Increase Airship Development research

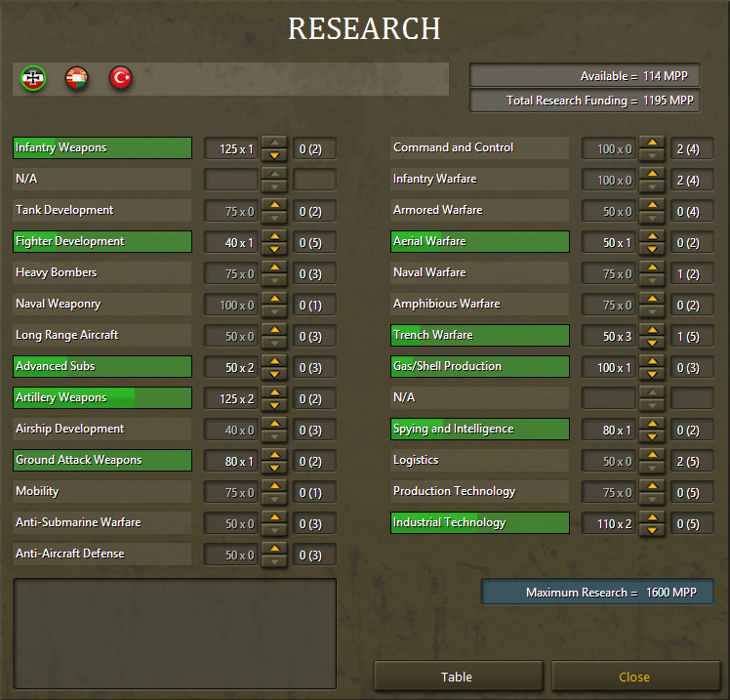click(274, 424)
